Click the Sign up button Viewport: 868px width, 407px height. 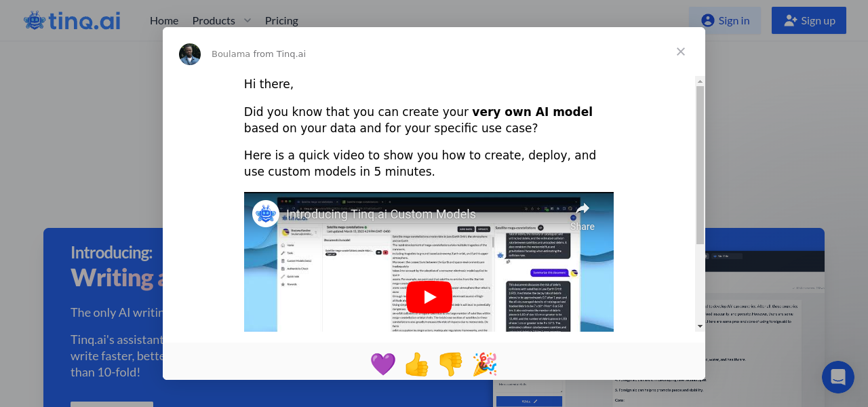point(809,20)
